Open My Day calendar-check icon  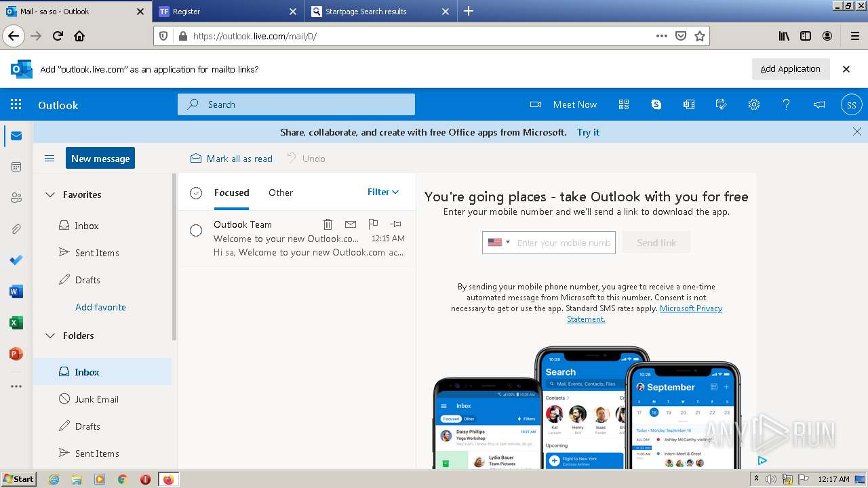pyautogui.click(x=722, y=104)
